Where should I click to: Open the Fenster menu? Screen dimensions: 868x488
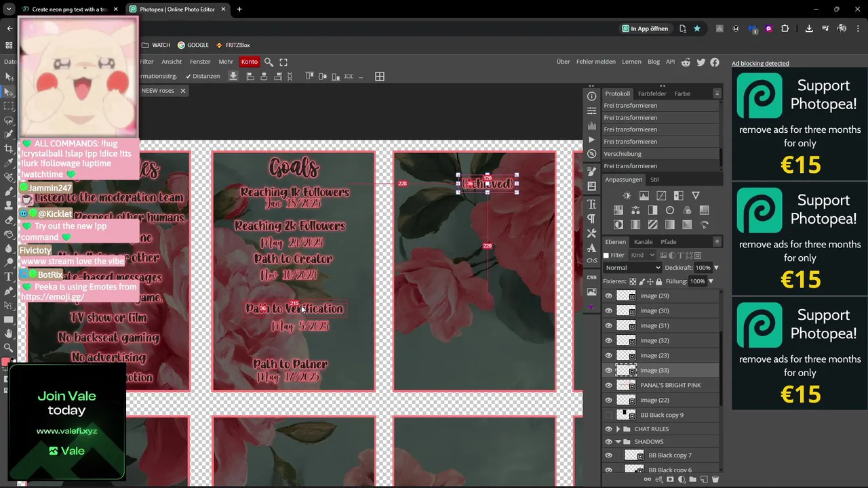pos(200,62)
